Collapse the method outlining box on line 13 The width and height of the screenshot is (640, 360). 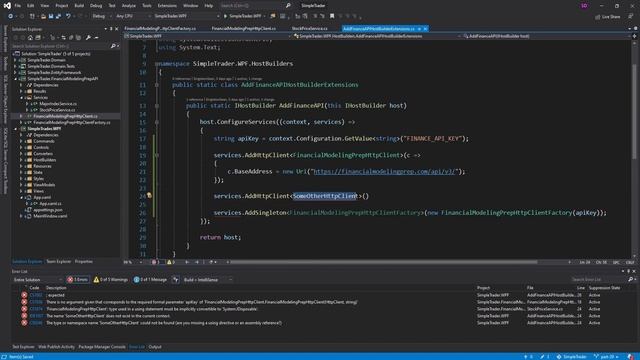[x=157, y=106]
